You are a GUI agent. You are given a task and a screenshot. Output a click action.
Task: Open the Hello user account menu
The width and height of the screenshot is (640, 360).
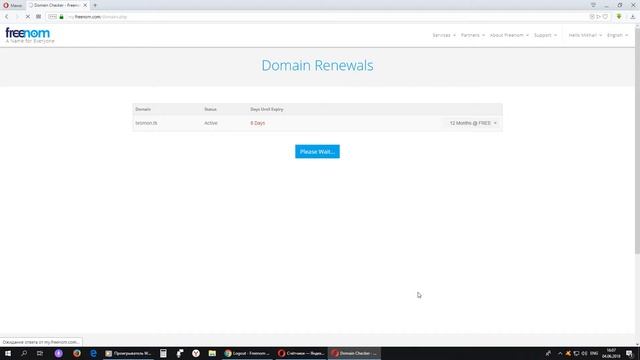coord(585,36)
